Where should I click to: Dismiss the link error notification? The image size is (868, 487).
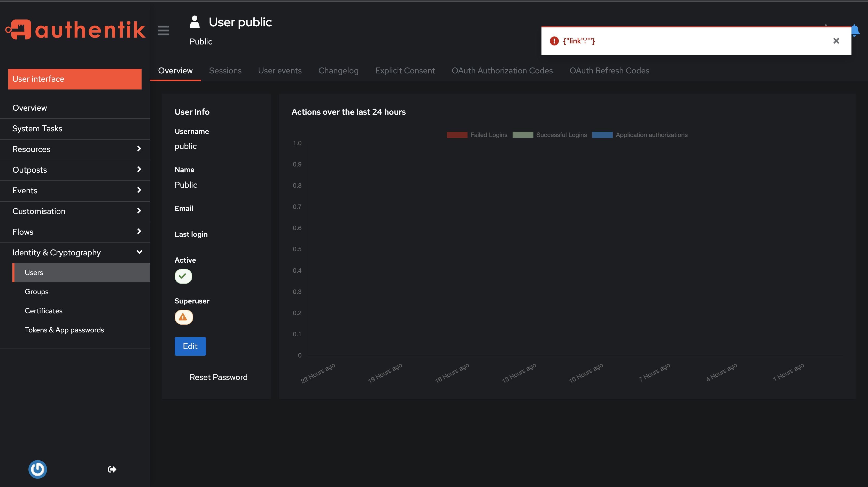[x=836, y=41]
